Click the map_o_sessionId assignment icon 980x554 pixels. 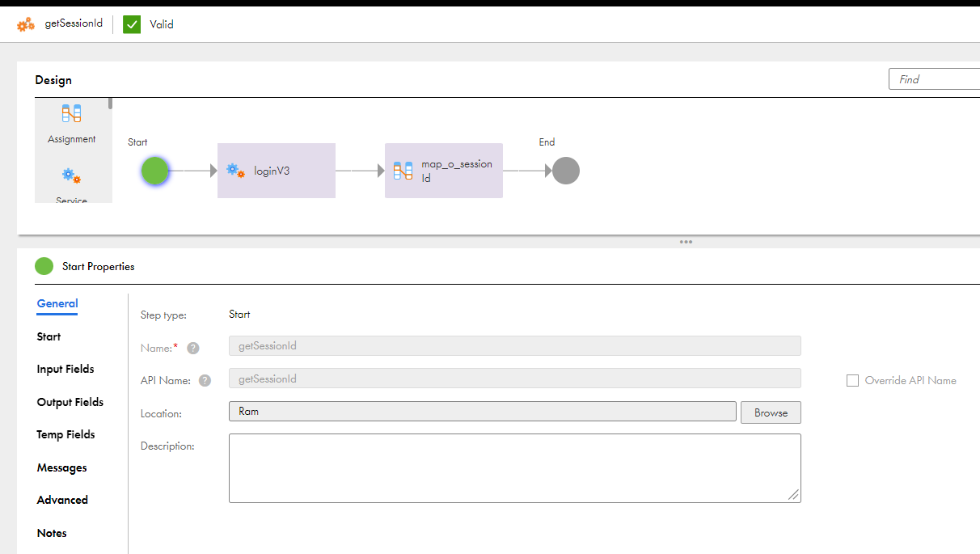[x=403, y=171]
